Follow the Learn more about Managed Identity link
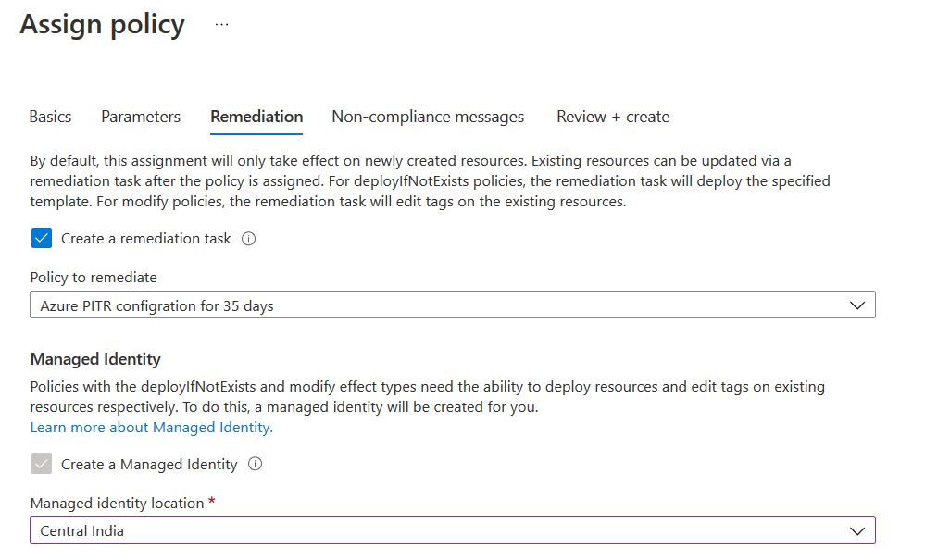This screenshot has height=560, width=950. click(x=152, y=428)
